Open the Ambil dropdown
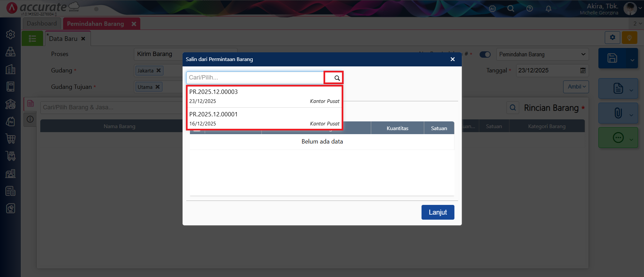 (576, 87)
